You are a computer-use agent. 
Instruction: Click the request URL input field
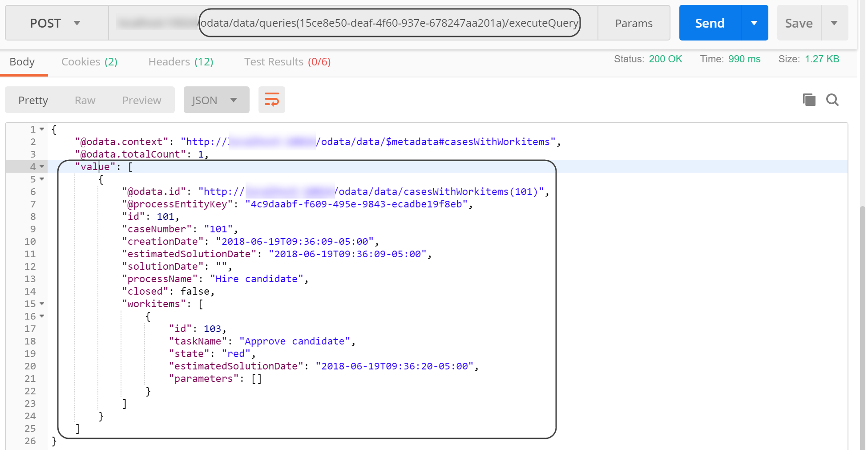353,23
